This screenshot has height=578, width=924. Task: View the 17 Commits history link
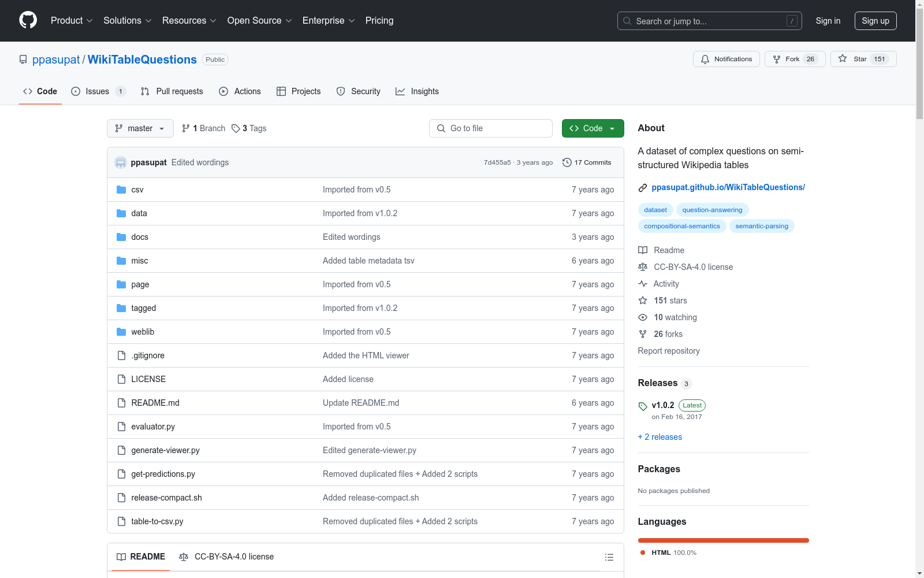587,162
